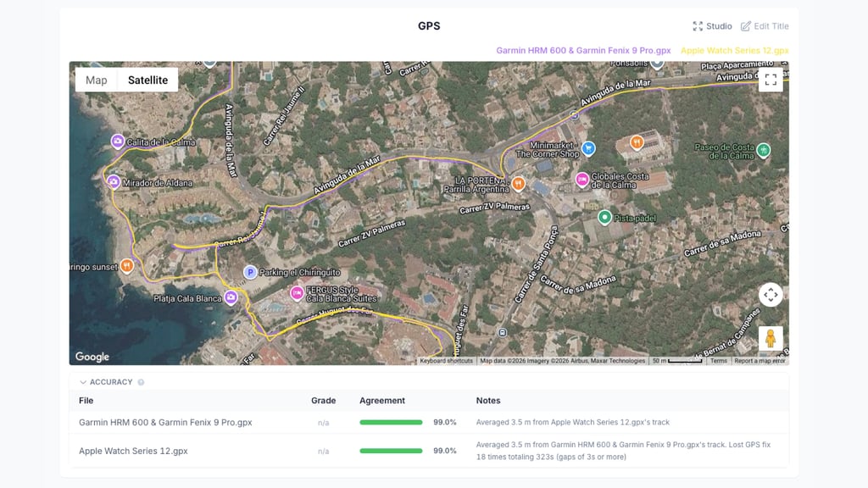Click Calita de la Calma marker
868x488 pixels.
117,141
